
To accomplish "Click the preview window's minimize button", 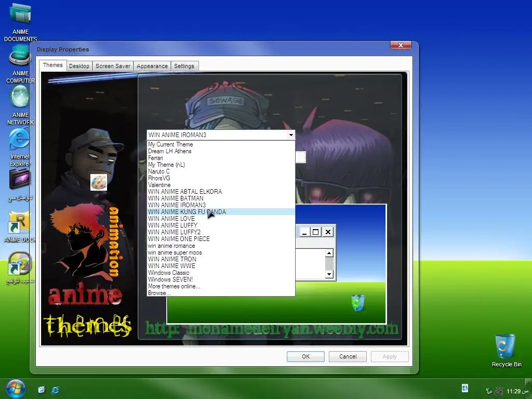I will [304, 232].
